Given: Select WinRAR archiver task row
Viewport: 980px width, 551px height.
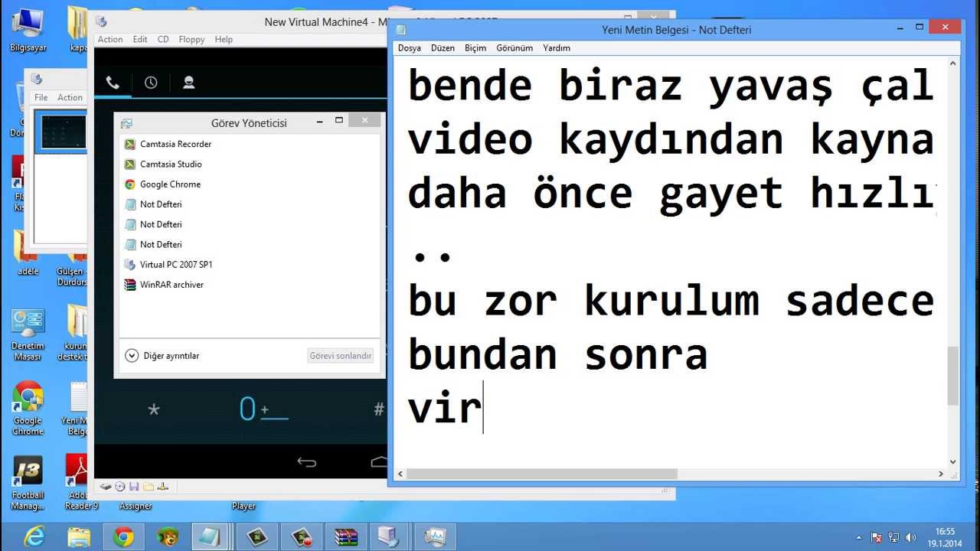Looking at the screenshot, I should [250, 285].
